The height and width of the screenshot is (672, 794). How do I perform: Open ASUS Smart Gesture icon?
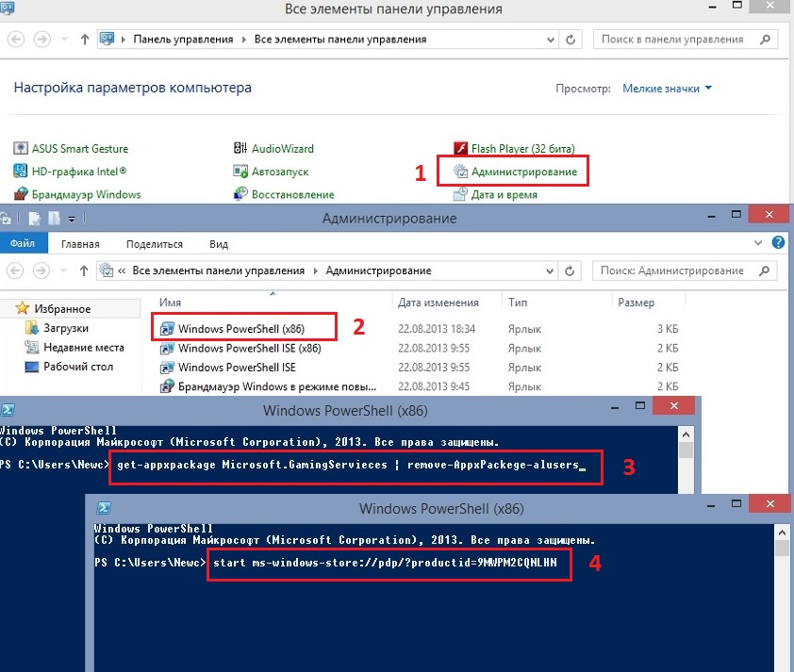click(x=20, y=148)
